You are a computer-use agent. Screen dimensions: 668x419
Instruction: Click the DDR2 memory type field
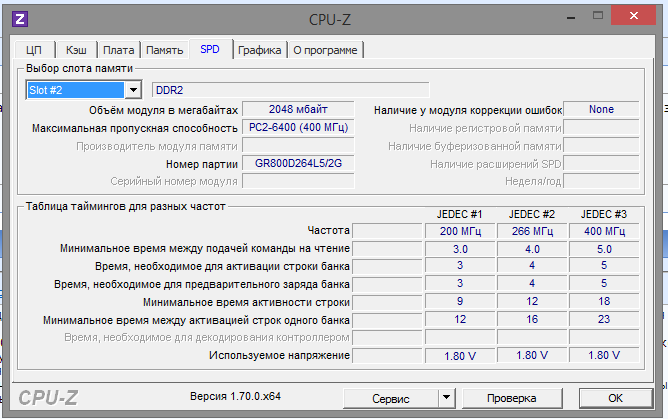(289, 90)
